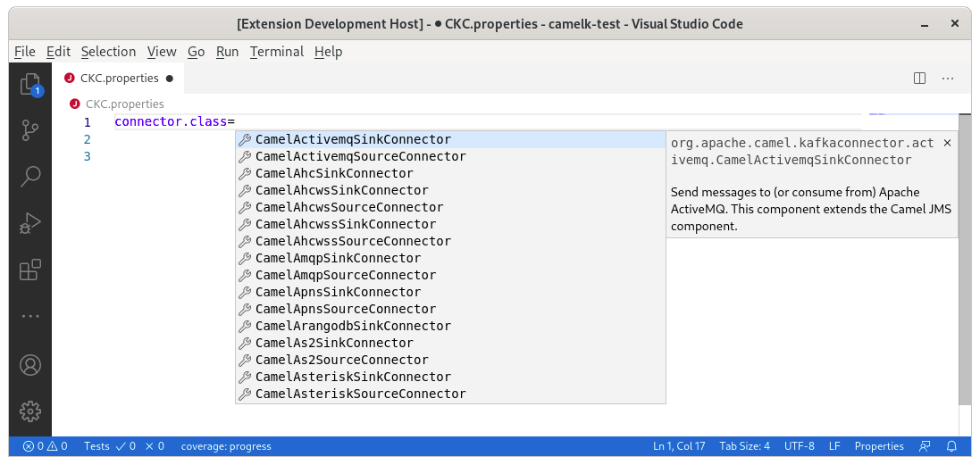
Task: Open the Terminal menu
Action: (276, 52)
